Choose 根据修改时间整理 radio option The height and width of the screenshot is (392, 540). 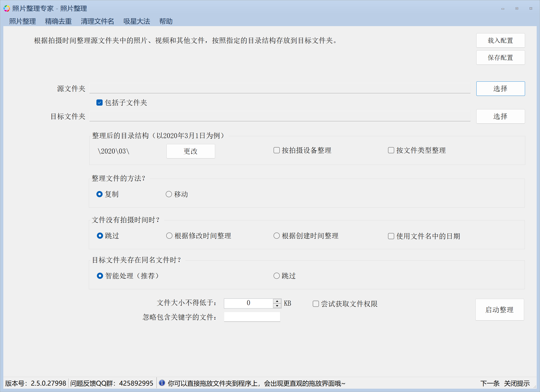pyautogui.click(x=169, y=236)
